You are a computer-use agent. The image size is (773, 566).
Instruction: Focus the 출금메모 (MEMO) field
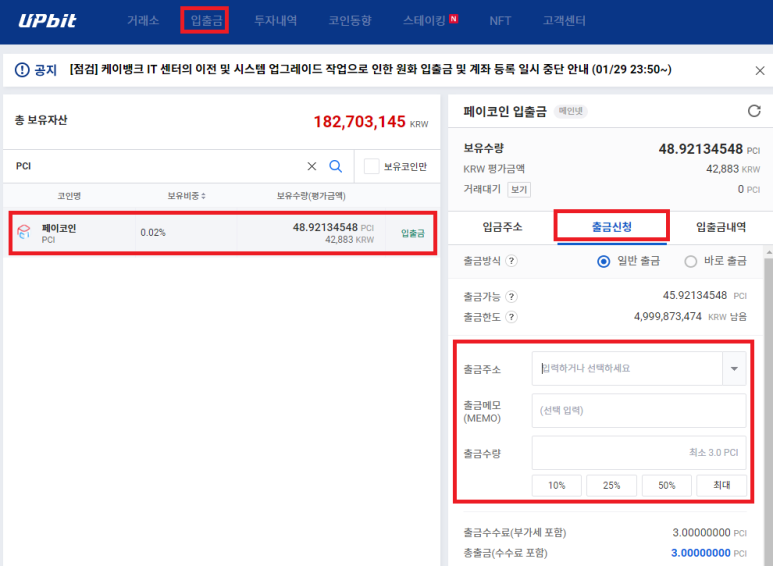pos(639,410)
